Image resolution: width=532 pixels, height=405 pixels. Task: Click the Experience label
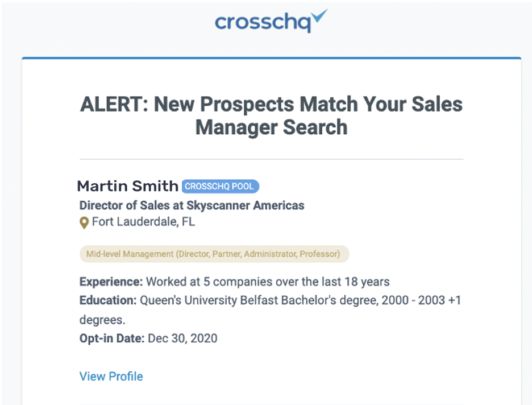[111, 282]
